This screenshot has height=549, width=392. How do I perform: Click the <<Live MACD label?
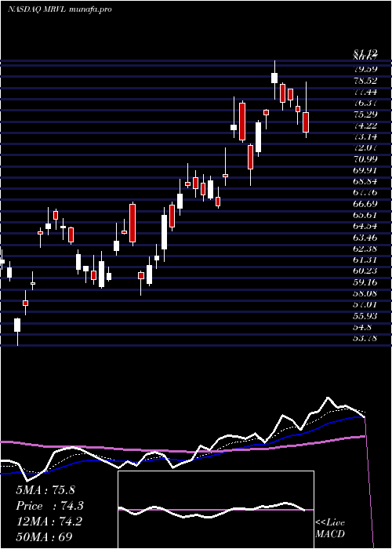coord(330,529)
